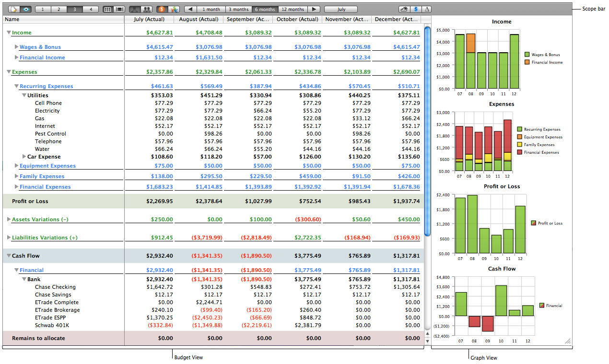
Task: Expand the Family Expenses row
Action: click(17, 176)
